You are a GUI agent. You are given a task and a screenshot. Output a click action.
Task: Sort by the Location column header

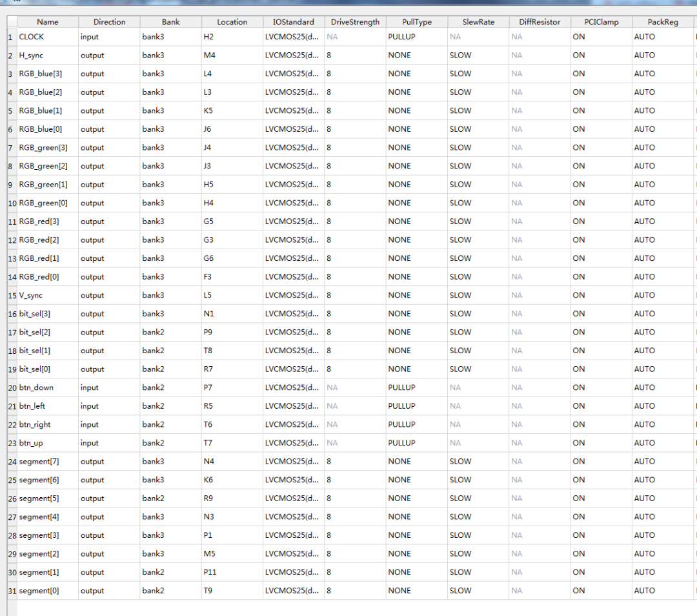tap(232, 22)
